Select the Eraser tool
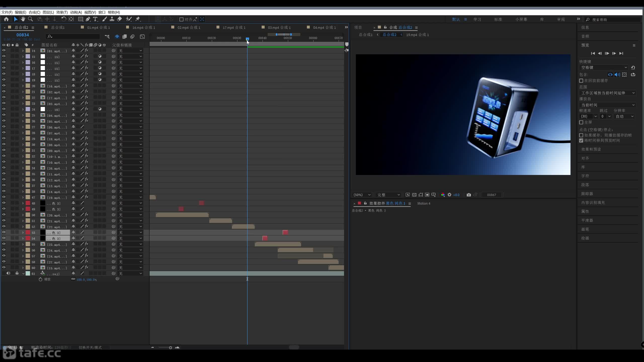The image size is (644, 362). [x=119, y=19]
